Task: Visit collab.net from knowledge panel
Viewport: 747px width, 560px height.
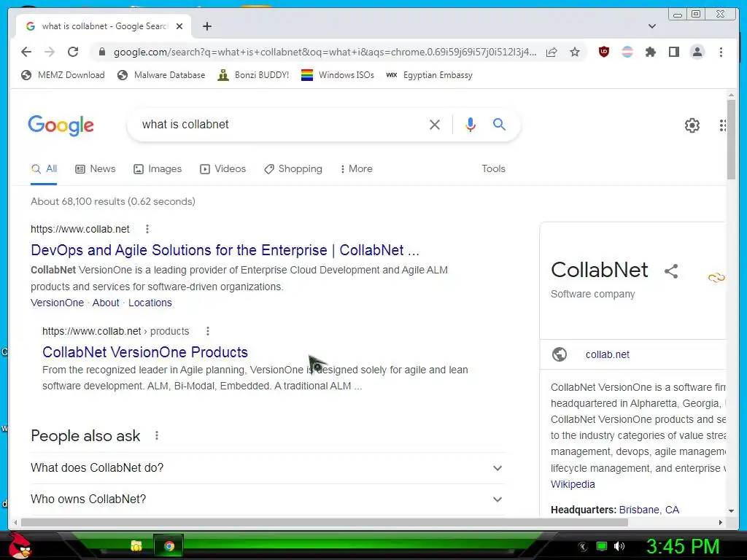Action: click(x=608, y=354)
